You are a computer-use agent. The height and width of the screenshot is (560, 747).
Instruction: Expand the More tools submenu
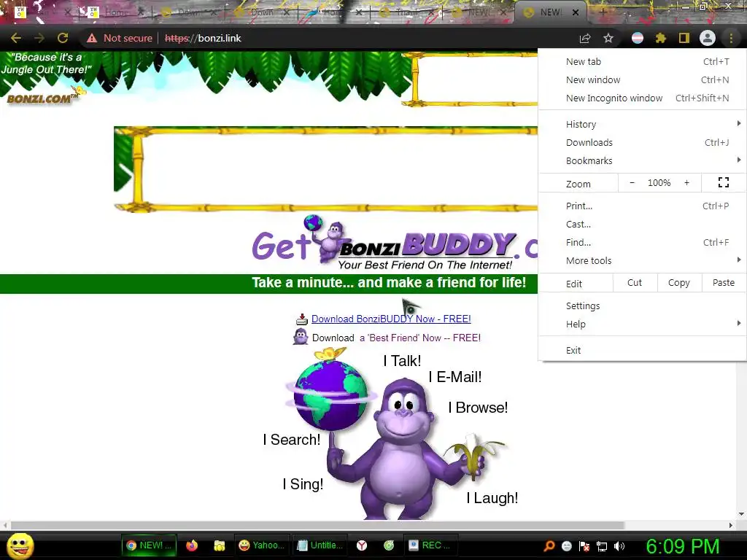click(643, 260)
